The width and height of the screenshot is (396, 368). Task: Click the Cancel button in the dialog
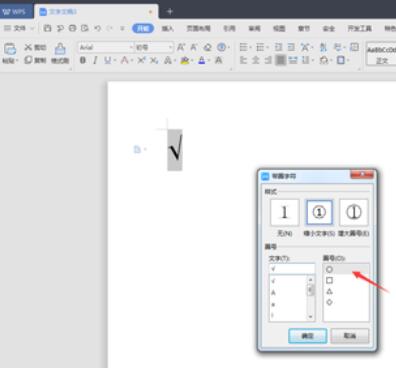coord(350,336)
